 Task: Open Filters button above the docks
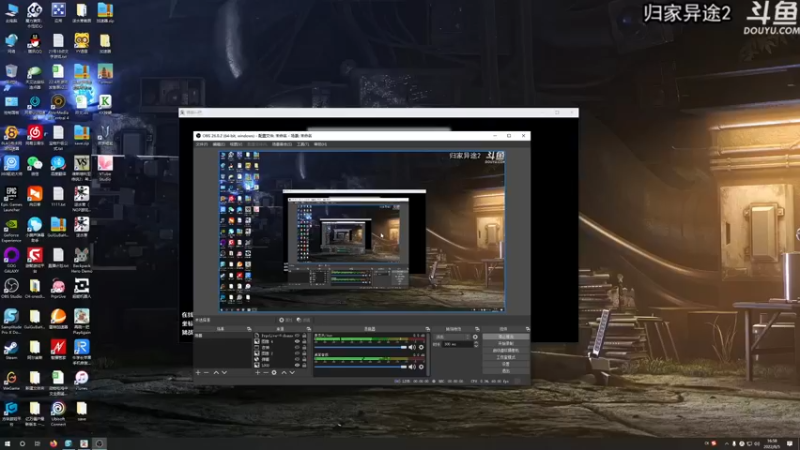(304, 320)
